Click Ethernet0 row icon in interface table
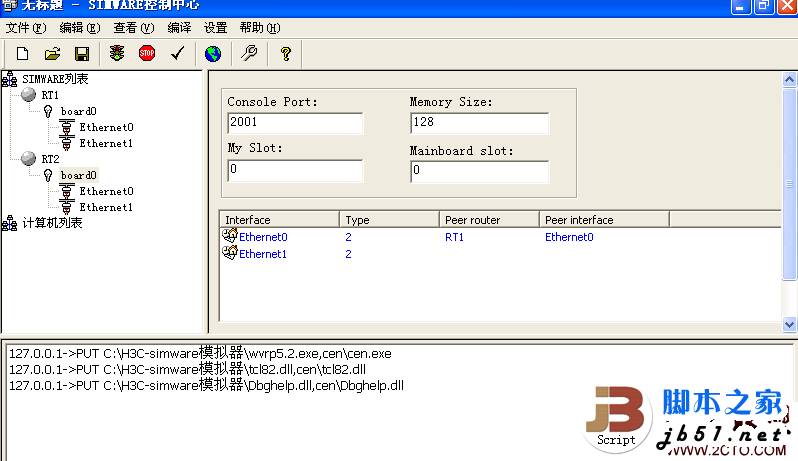 [230, 236]
